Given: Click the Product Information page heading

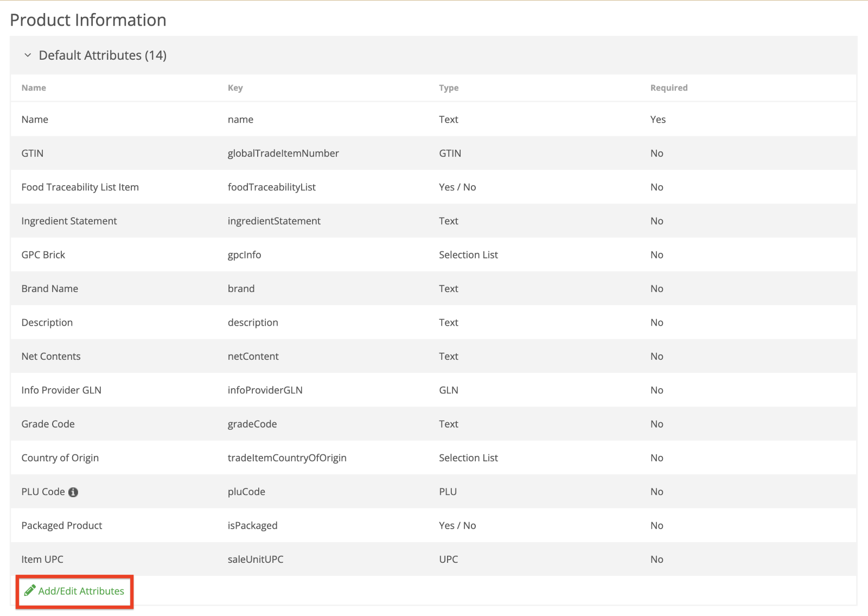Looking at the screenshot, I should 88,20.
